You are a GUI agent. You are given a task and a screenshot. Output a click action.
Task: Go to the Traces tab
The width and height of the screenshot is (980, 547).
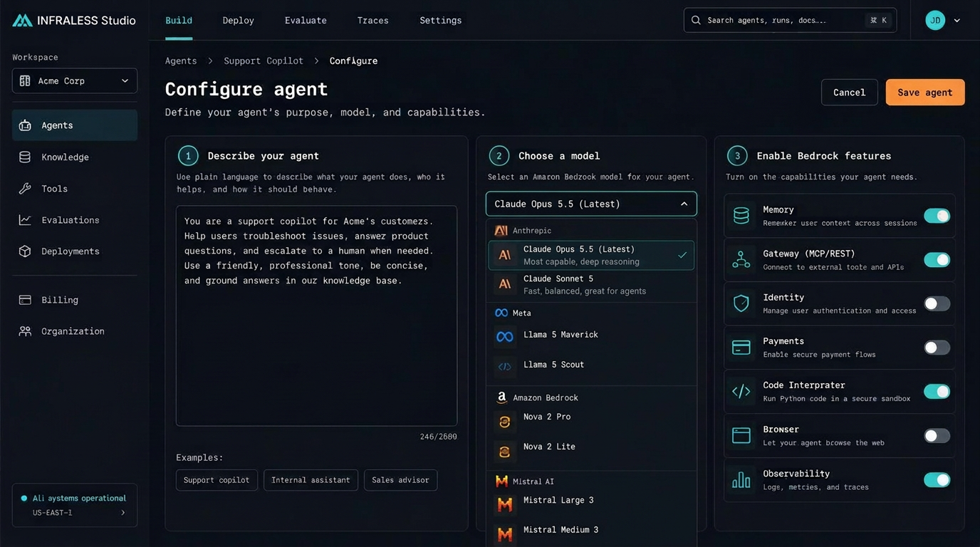[373, 21]
